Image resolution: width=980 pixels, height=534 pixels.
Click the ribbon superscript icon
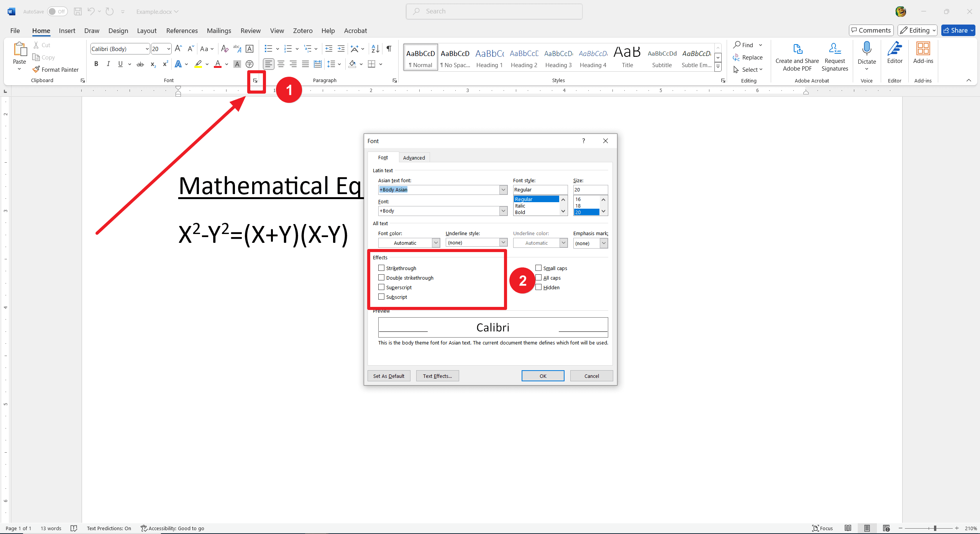(165, 64)
